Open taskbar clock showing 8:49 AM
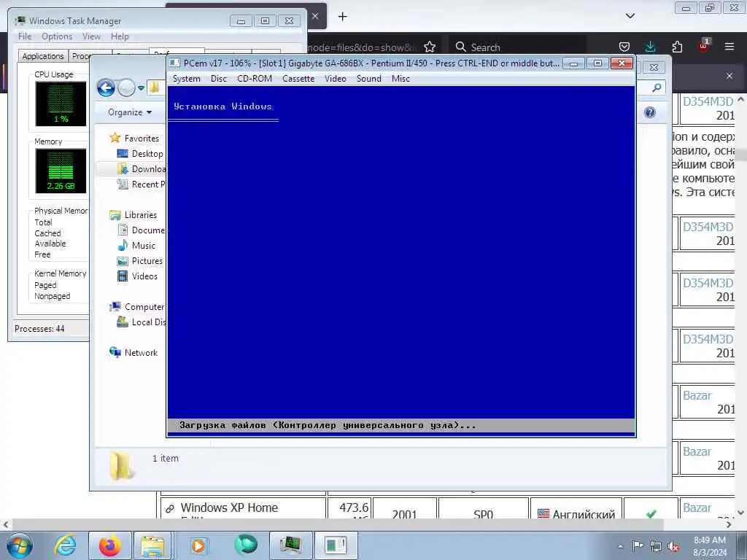The image size is (747, 560). 710,547
